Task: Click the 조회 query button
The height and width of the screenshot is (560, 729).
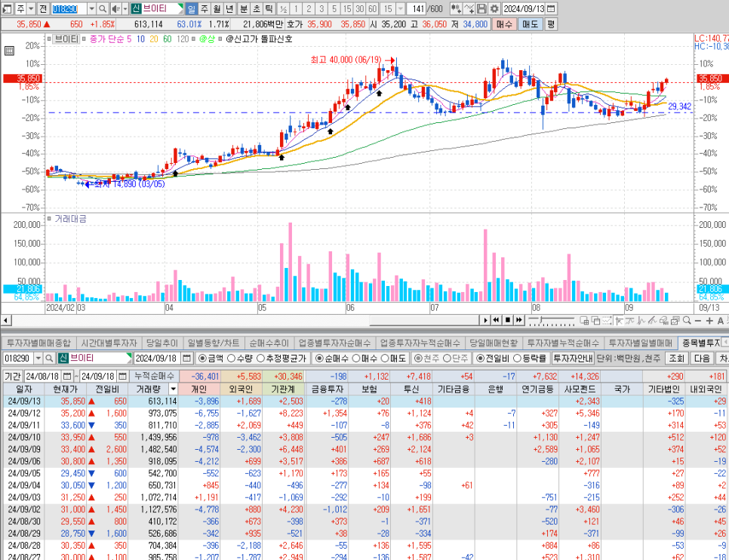Action: [676, 358]
